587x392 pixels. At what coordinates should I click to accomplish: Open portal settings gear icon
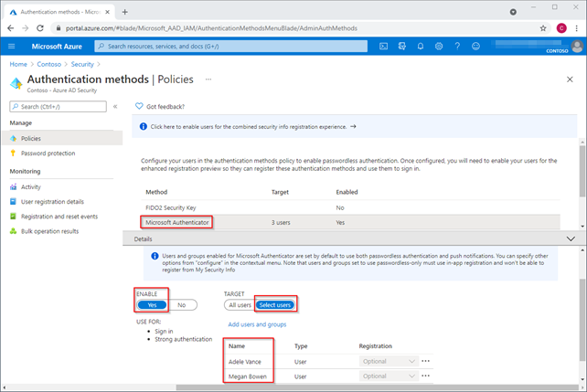(439, 46)
